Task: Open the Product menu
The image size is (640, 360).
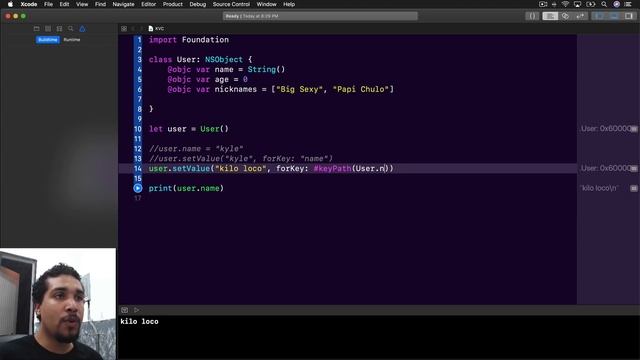Action: pyautogui.click(x=173, y=4)
